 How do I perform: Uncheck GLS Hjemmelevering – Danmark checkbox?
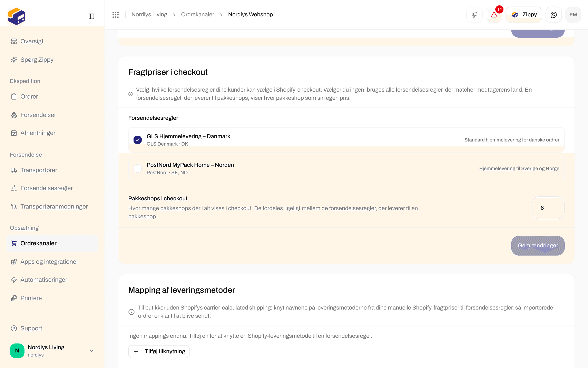(138, 140)
